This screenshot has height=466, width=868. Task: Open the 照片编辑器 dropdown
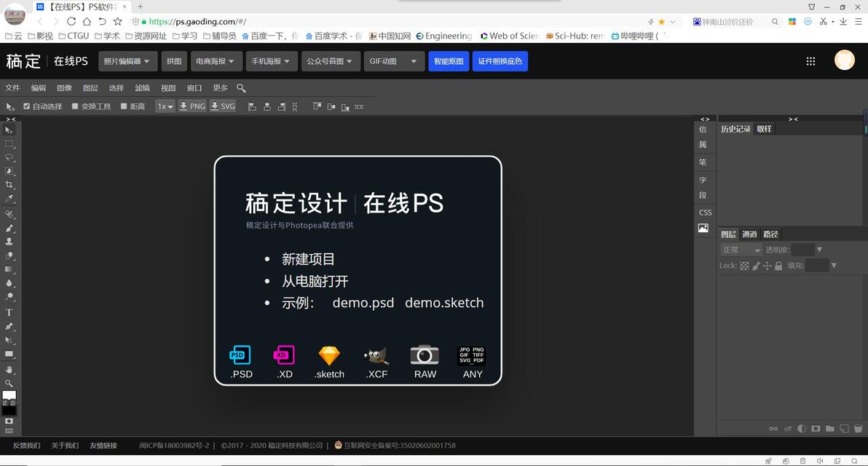click(128, 61)
